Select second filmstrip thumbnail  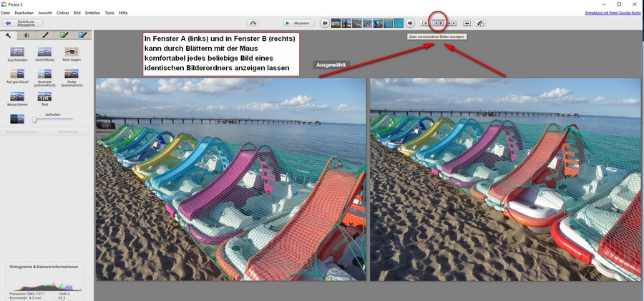pyautogui.click(x=346, y=24)
